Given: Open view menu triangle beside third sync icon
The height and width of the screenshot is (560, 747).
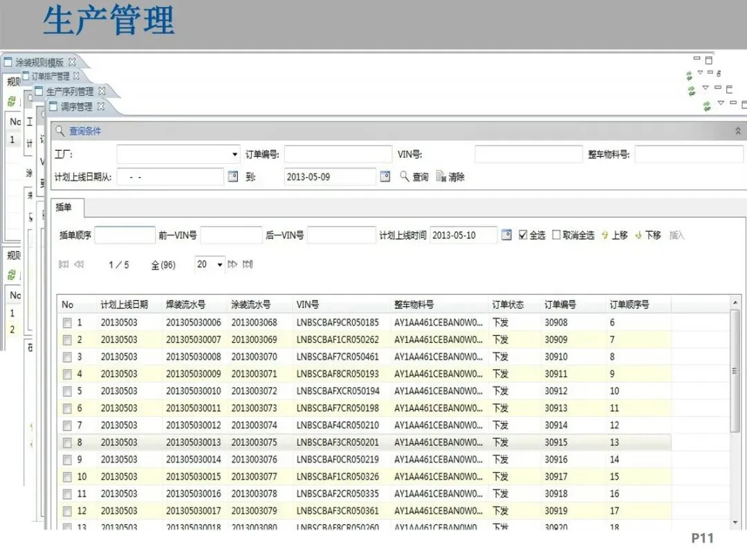Looking at the screenshot, I should [721, 103].
